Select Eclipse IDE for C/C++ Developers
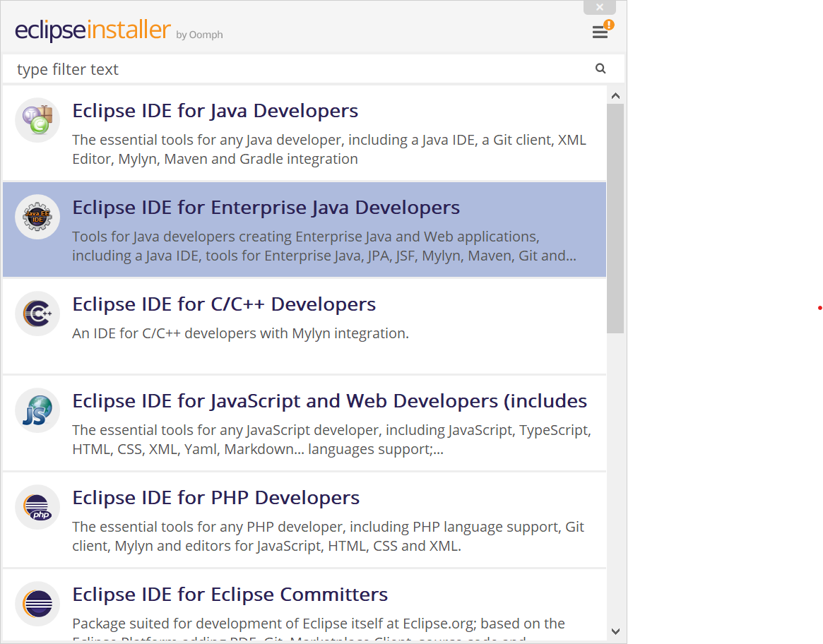This screenshot has height=644, width=823. 304,326
